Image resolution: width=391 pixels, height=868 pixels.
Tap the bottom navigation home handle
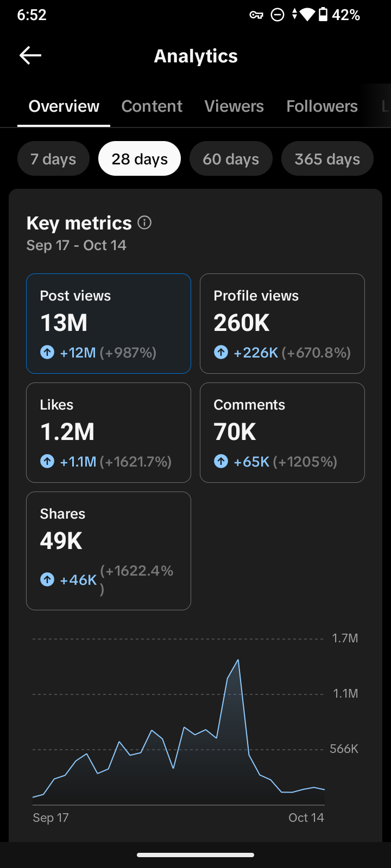[x=195, y=855]
